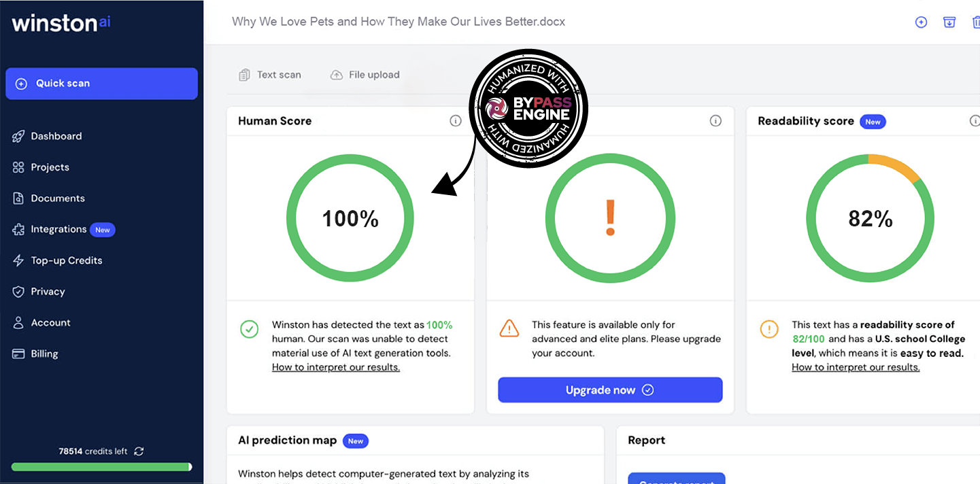Viewport: 980px width, 484px height.
Task: Click the Upgrade now button
Action: (x=610, y=390)
